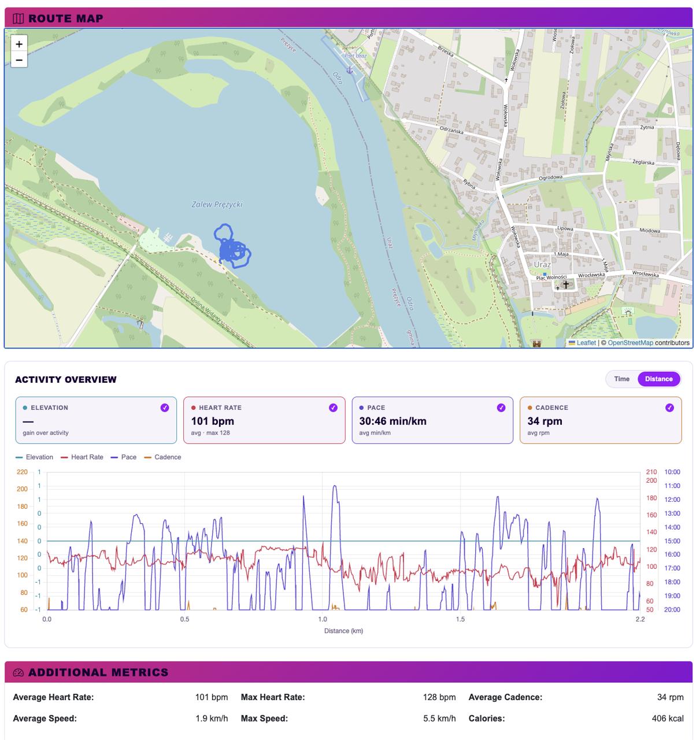Toggle the Cadence card checkmark
This screenshot has width=700, height=740.
(x=669, y=408)
